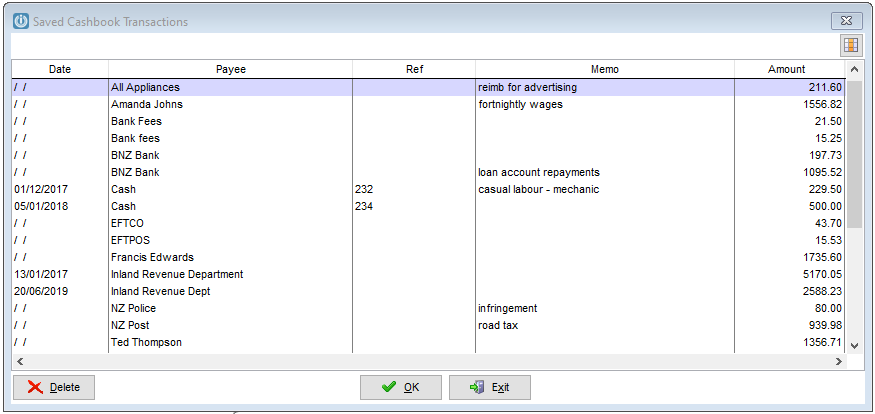Click the Saved Cashbook Transactions window icon
The width and height of the screenshot is (875, 414).
pos(21,22)
